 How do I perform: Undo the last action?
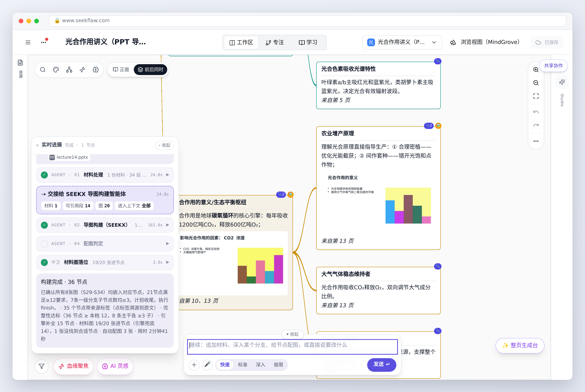coord(536,112)
